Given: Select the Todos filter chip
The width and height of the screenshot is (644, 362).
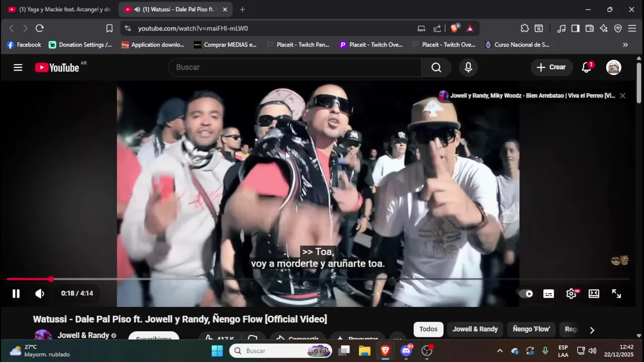Looking at the screenshot, I should (429, 329).
